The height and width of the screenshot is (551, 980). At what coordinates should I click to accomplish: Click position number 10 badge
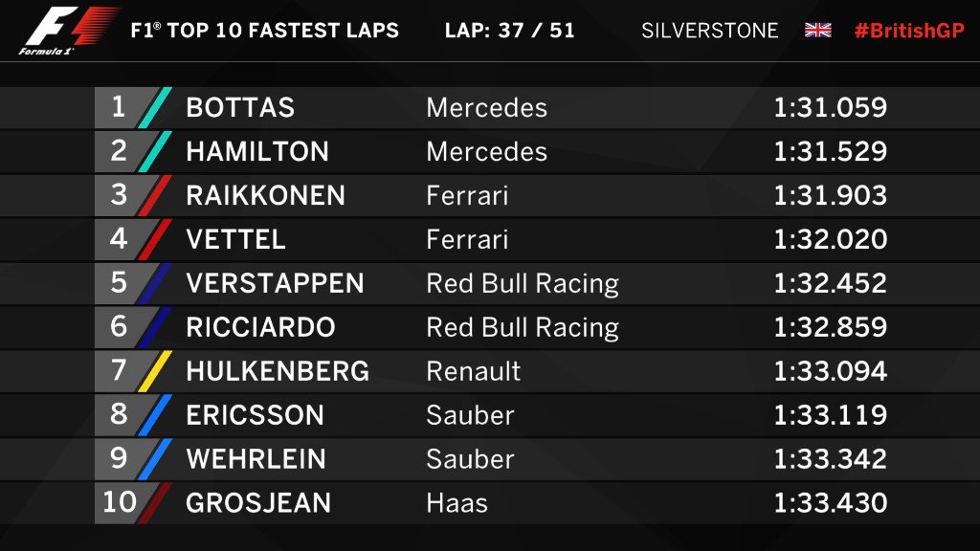tap(119, 502)
